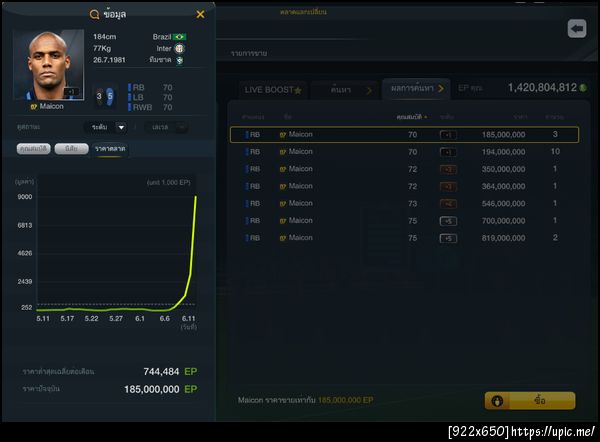Image resolution: width=600 pixels, height=442 pixels.
Task: Click the Brazil flag icon
Action: 179,37
